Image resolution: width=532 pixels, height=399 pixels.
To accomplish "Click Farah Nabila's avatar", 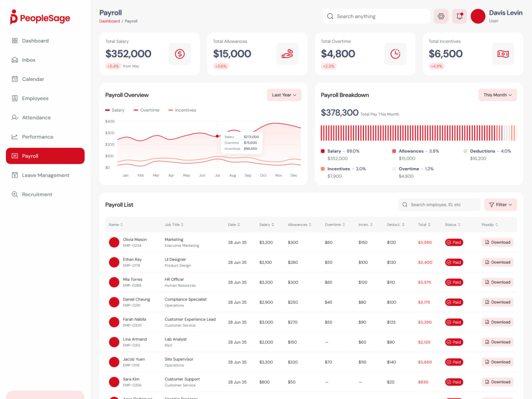I will point(114,322).
